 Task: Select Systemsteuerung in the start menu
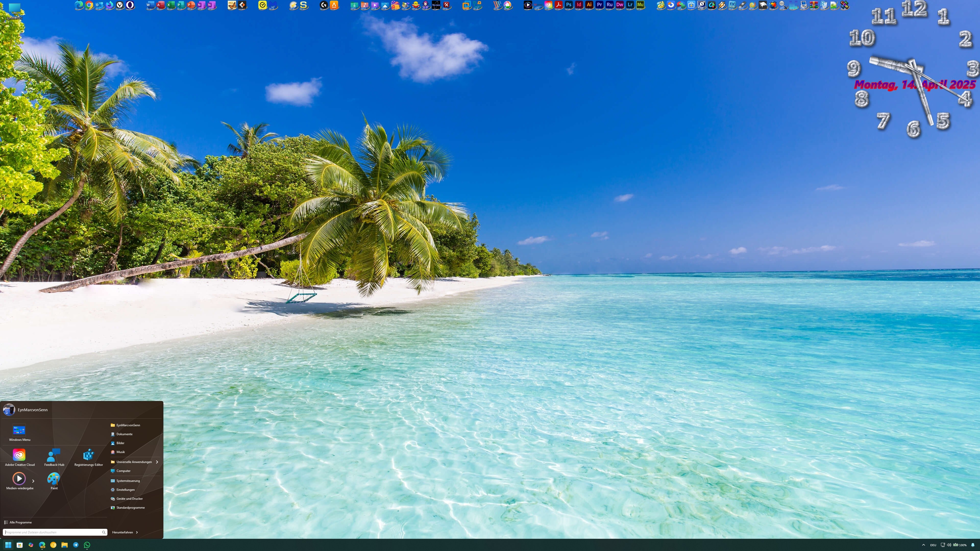128,481
